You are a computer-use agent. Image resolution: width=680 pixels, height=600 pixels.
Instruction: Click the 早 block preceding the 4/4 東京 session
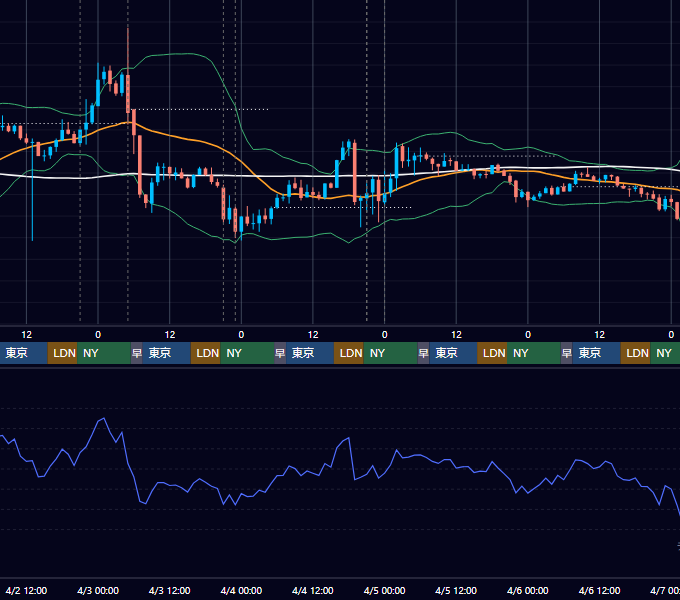tap(280, 353)
